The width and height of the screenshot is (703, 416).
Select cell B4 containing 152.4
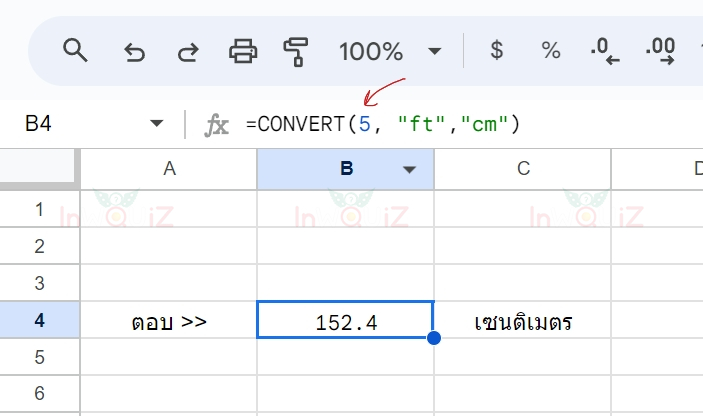tap(345, 322)
